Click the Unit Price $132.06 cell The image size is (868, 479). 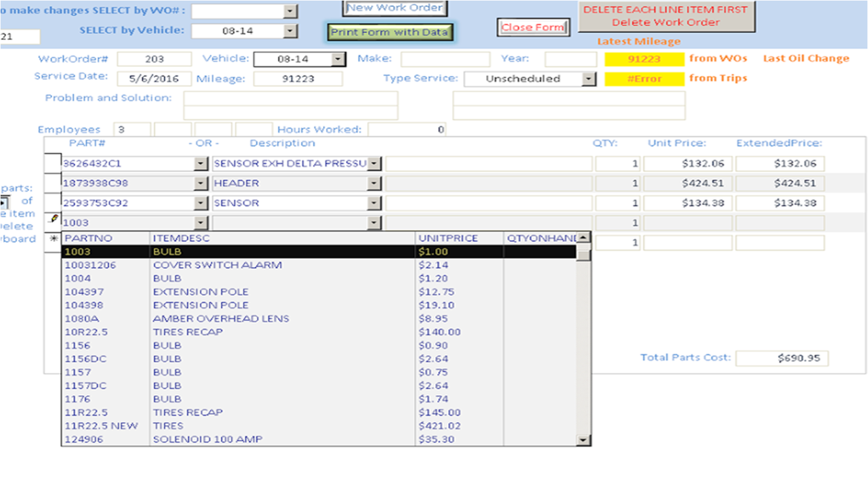click(x=688, y=164)
